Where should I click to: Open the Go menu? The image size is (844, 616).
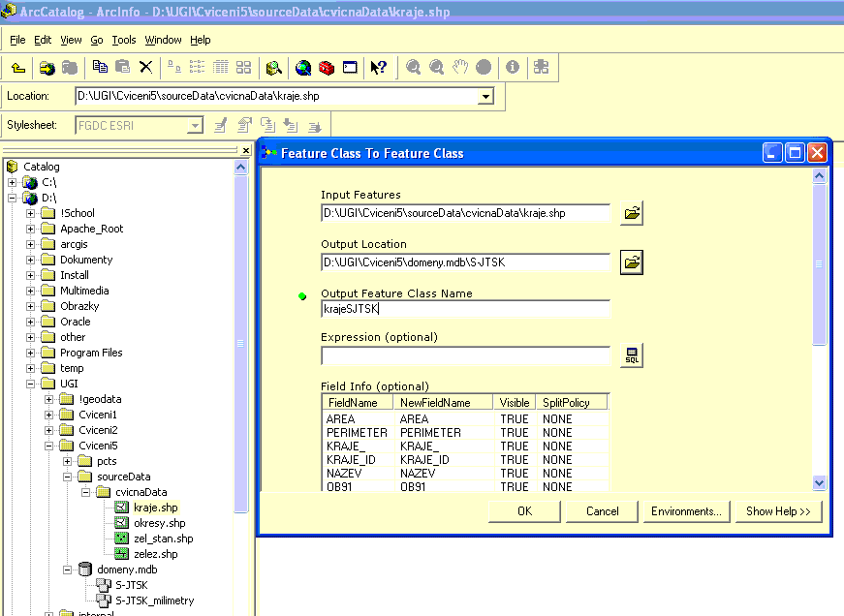pos(97,40)
